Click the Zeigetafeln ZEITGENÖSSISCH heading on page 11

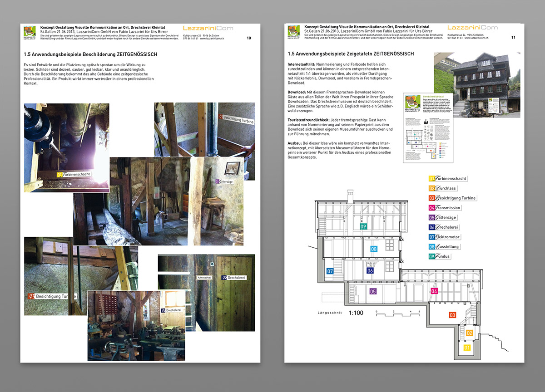tap(351, 54)
